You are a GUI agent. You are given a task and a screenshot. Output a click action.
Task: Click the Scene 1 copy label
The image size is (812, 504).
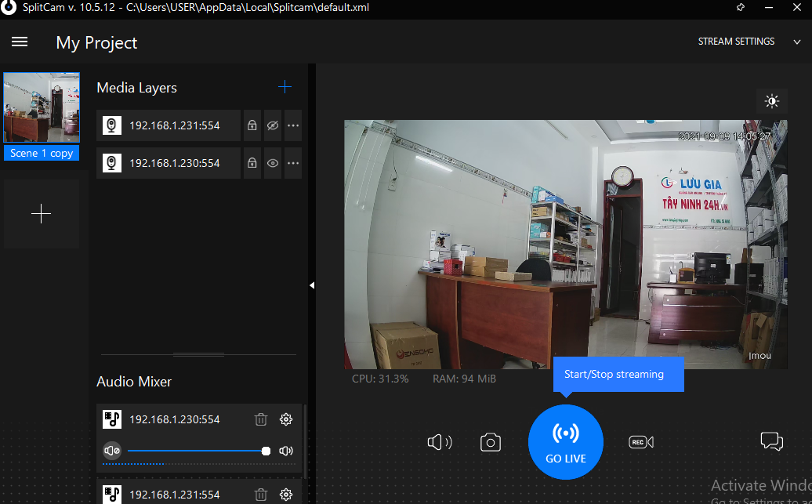(42, 154)
